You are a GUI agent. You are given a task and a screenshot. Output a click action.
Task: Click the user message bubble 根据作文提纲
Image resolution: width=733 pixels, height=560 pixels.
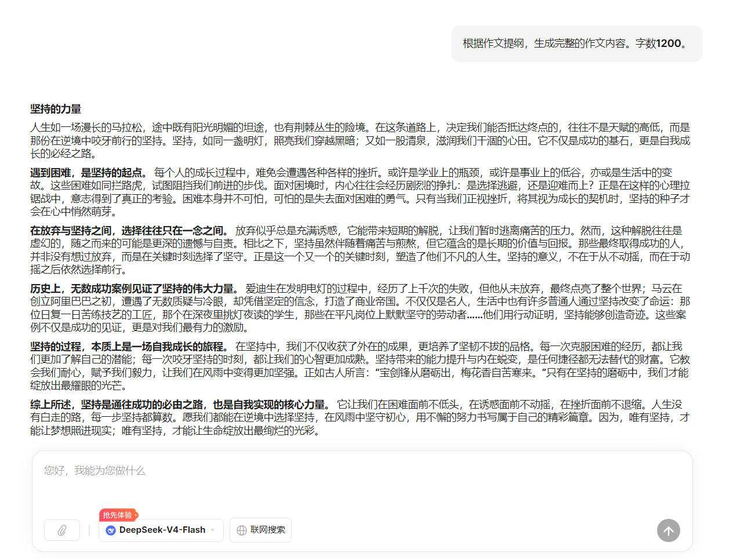(x=576, y=43)
